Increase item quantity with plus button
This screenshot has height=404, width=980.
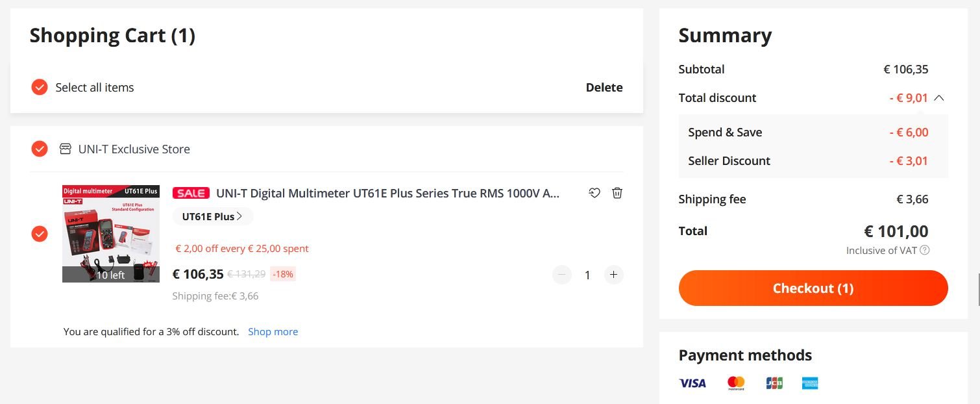point(613,275)
